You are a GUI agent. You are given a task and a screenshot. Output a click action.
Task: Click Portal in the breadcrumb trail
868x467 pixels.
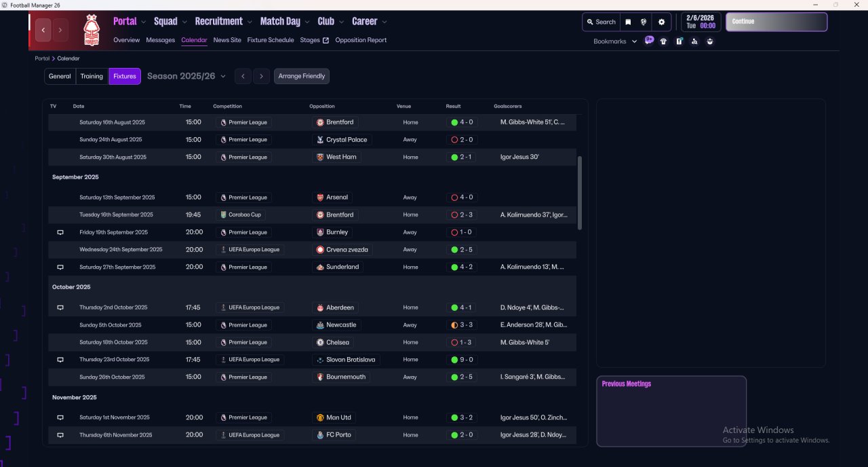pyautogui.click(x=43, y=58)
